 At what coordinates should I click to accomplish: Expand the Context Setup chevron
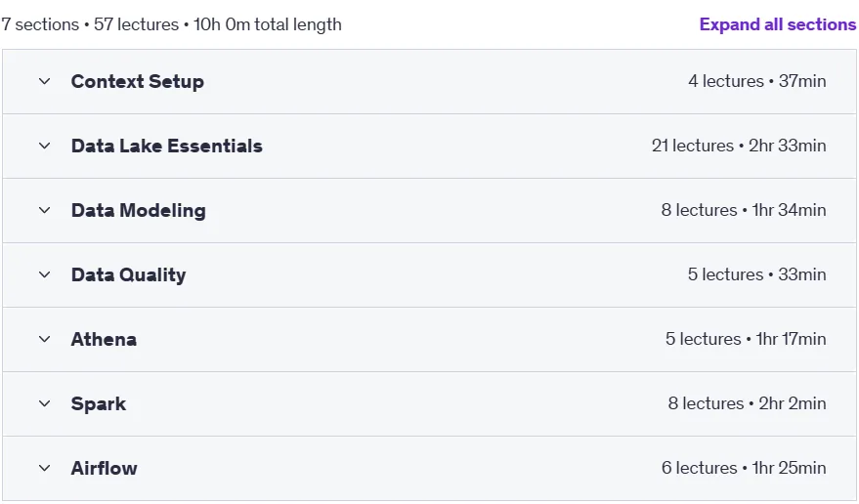44,82
